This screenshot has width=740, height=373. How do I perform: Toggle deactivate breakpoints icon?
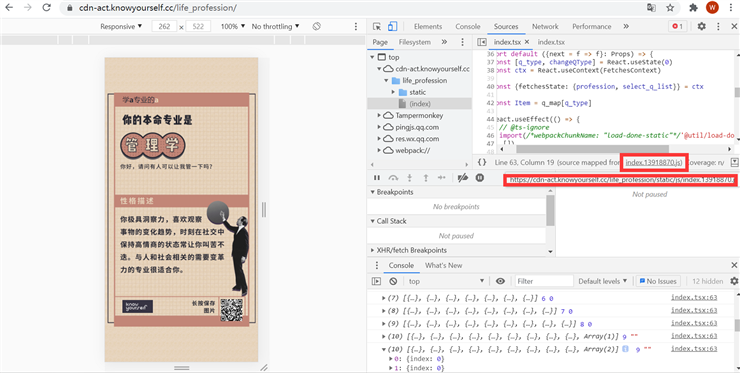coord(463,178)
